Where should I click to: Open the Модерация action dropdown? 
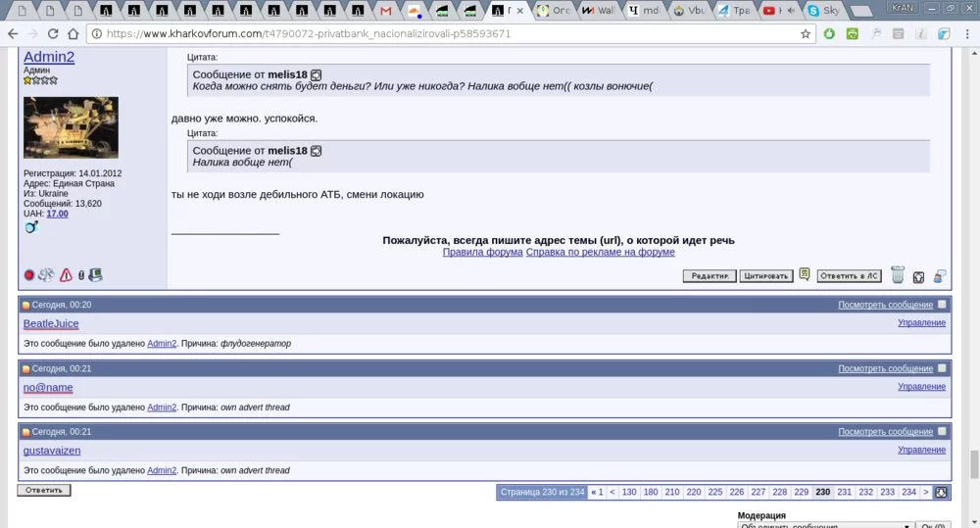[825, 525]
